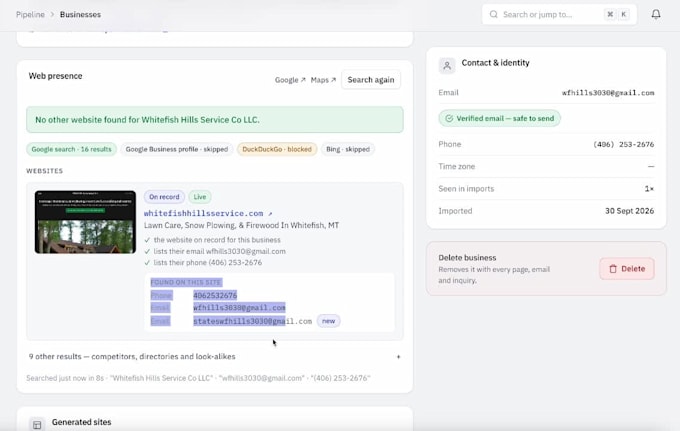680x431 pixels.
Task: Select Google Business profile skipped chip
Action: (x=177, y=149)
